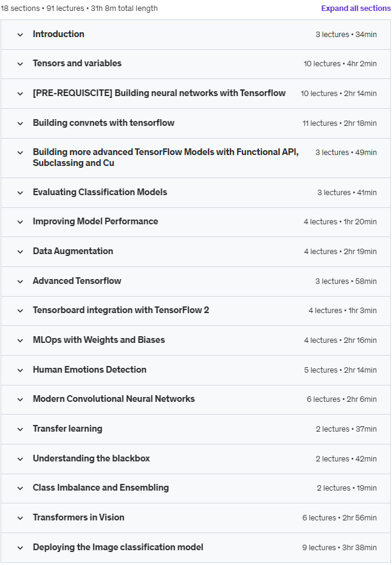Click the 9 lectures 3hr 38min label
Image resolution: width=392 pixels, height=566 pixels.
339,548
